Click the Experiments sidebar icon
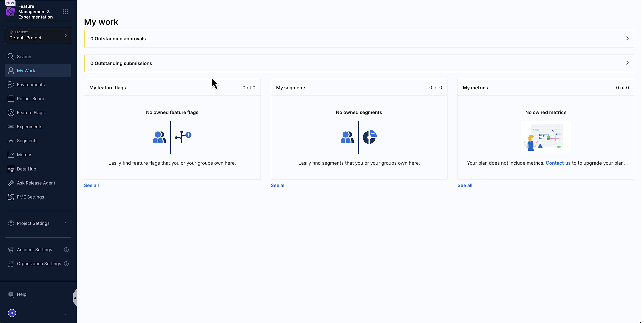Viewport: 644px width, 323px height. click(x=11, y=127)
